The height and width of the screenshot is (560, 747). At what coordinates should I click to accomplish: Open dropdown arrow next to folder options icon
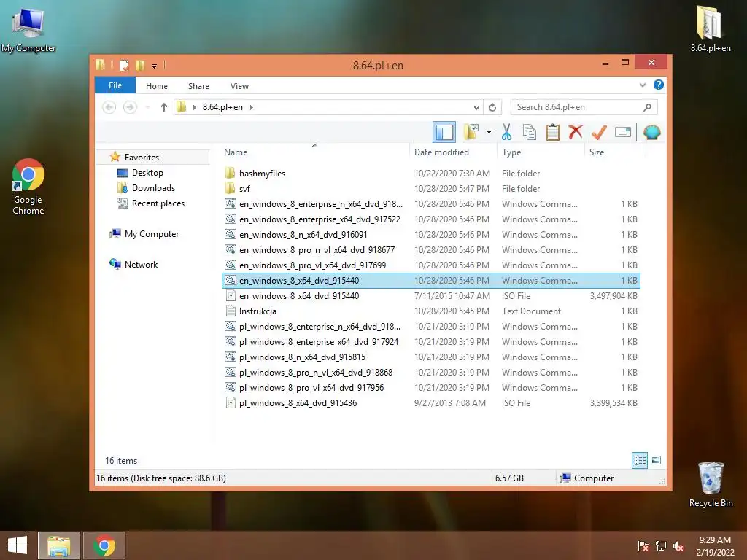[489, 132]
